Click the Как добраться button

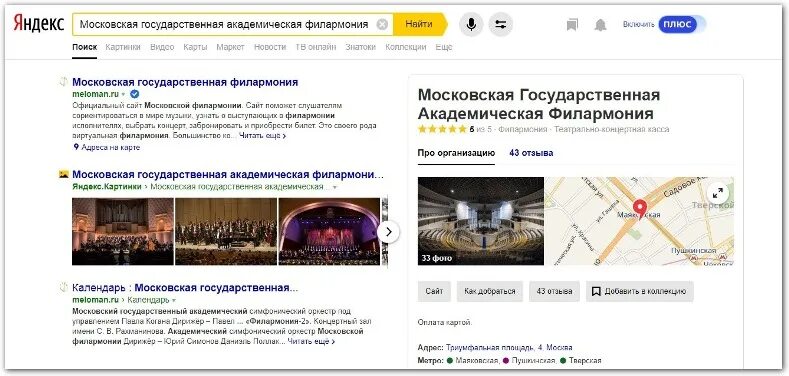pyautogui.click(x=490, y=291)
